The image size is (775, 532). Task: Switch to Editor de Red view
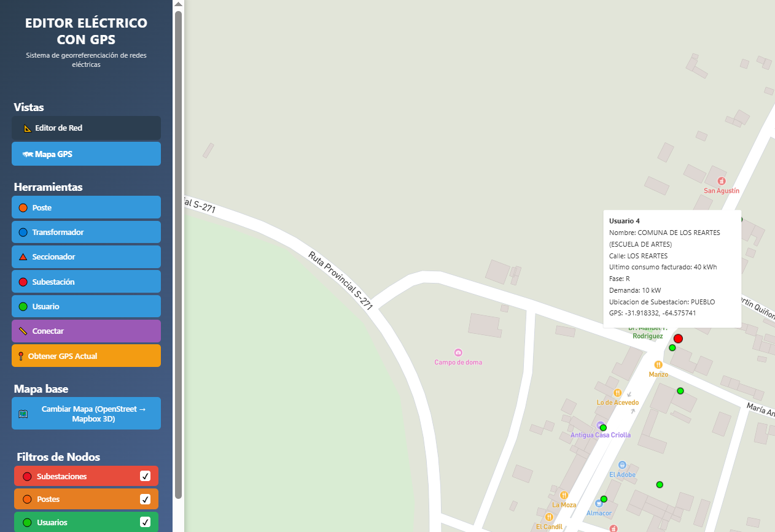tap(86, 128)
